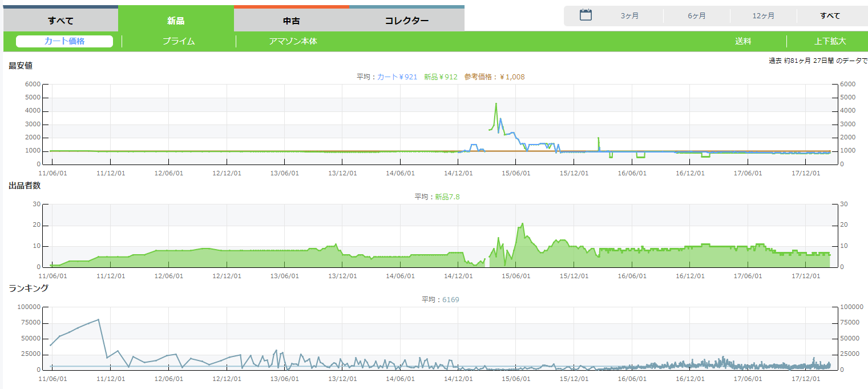Screen dimensions: 868x389
Task: Select the コレクター tab
Action: [x=406, y=21]
